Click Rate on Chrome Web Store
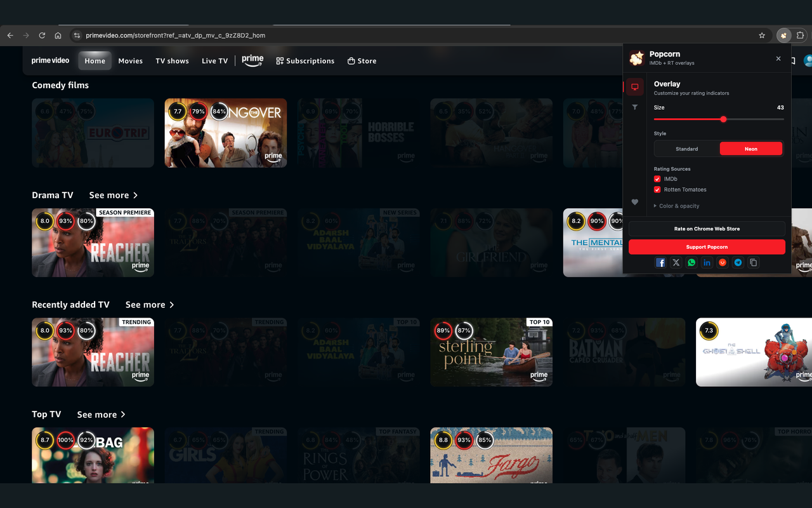The height and width of the screenshot is (508, 812). [707, 229]
